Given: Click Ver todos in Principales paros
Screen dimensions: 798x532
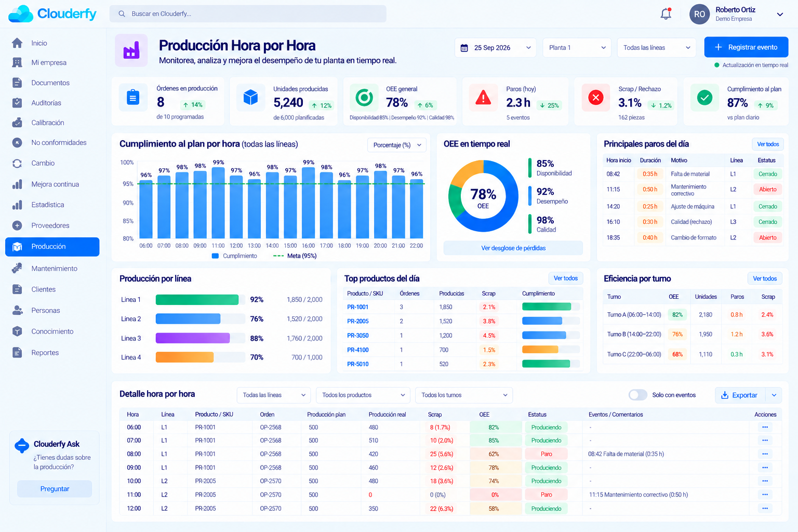Looking at the screenshot, I should [x=768, y=144].
